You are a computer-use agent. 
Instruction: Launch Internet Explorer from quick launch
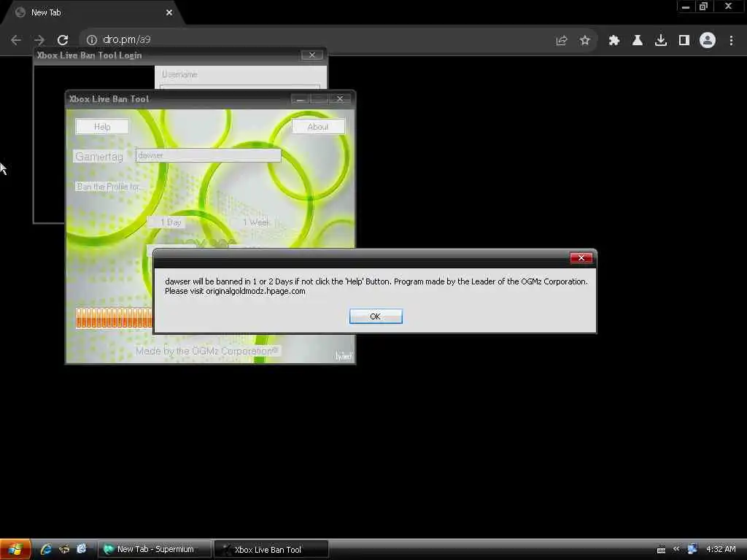point(46,550)
